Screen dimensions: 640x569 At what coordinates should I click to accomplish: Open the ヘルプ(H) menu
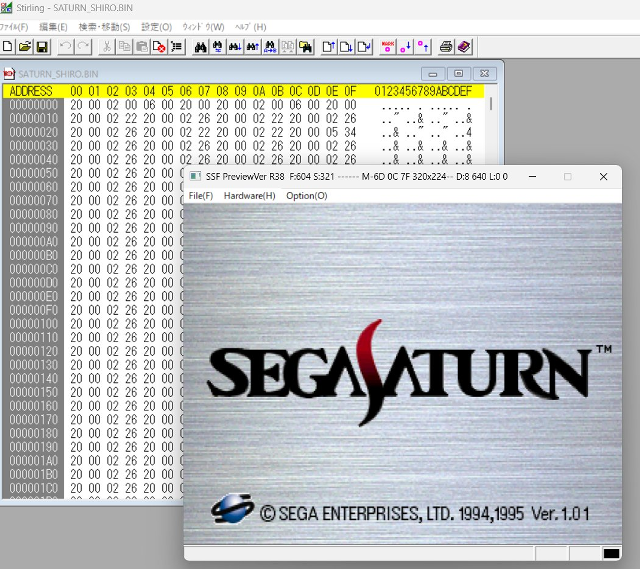point(251,27)
